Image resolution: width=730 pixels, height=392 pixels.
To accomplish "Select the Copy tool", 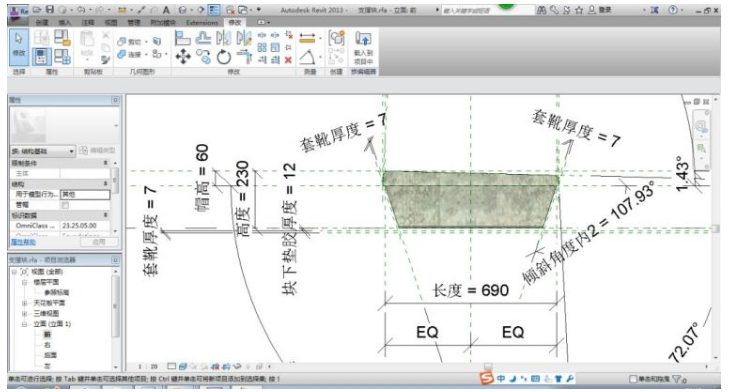I will (203, 57).
